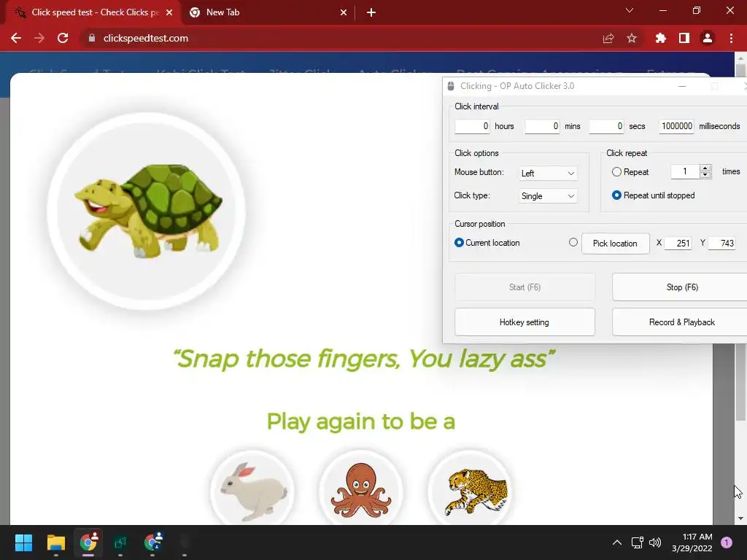Open the Chrome three-dot menu
The width and height of the screenshot is (747, 560).
pos(731,38)
